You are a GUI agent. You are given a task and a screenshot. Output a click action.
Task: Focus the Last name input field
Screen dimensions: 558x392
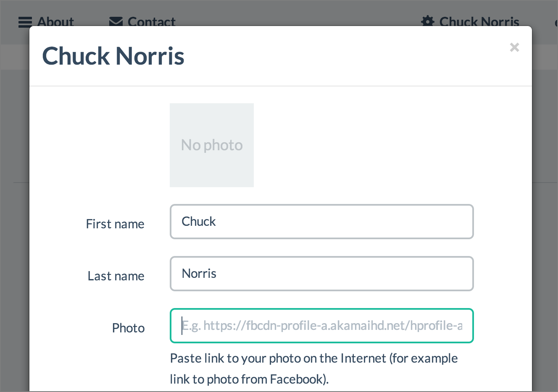pos(322,274)
